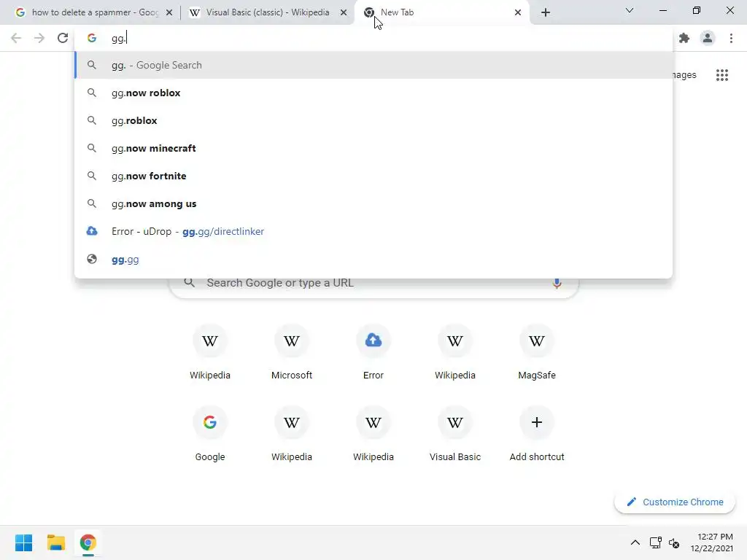Open File Explorer from the taskbar
Viewport: 747px width, 560px height.
(x=55, y=542)
